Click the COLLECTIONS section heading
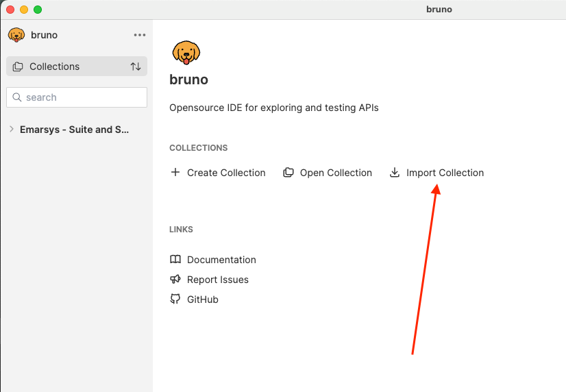 [x=199, y=147]
